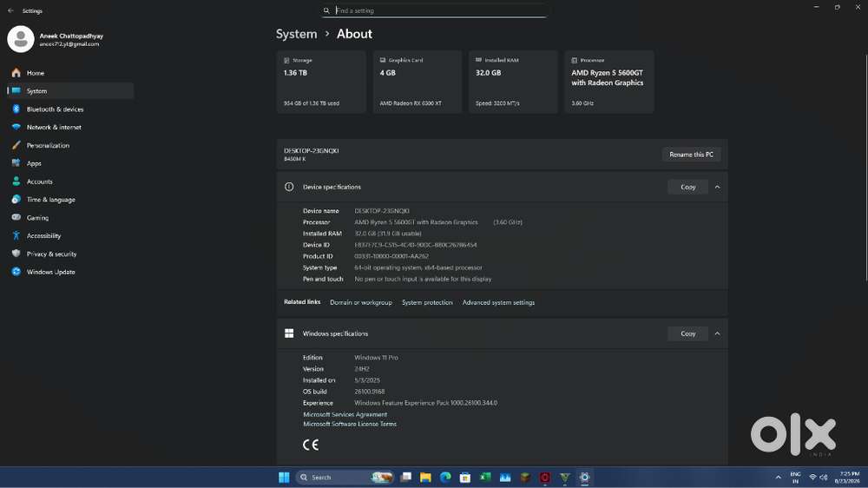Image resolution: width=868 pixels, height=488 pixels.
Task: Open the green V-shaped app icon on taskbar
Action: (565, 478)
